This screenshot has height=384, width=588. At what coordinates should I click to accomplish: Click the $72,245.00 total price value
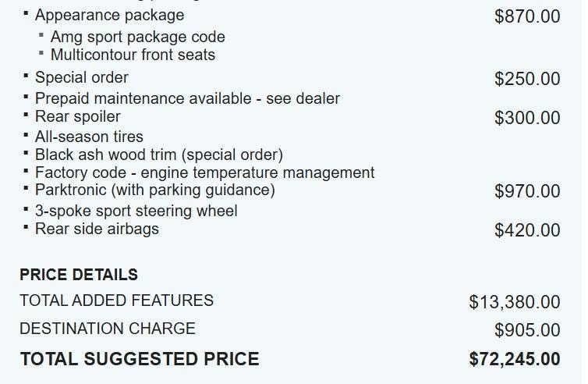515,359
